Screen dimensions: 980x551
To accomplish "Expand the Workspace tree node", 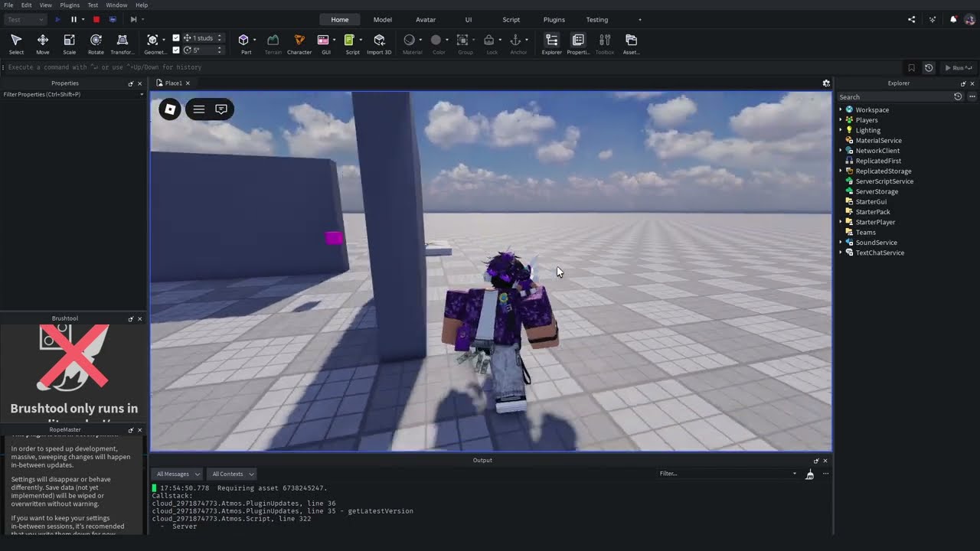I will point(841,110).
